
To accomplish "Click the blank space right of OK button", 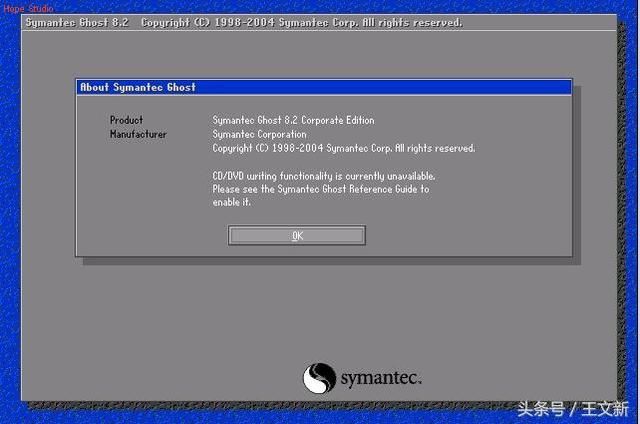I will point(460,235).
